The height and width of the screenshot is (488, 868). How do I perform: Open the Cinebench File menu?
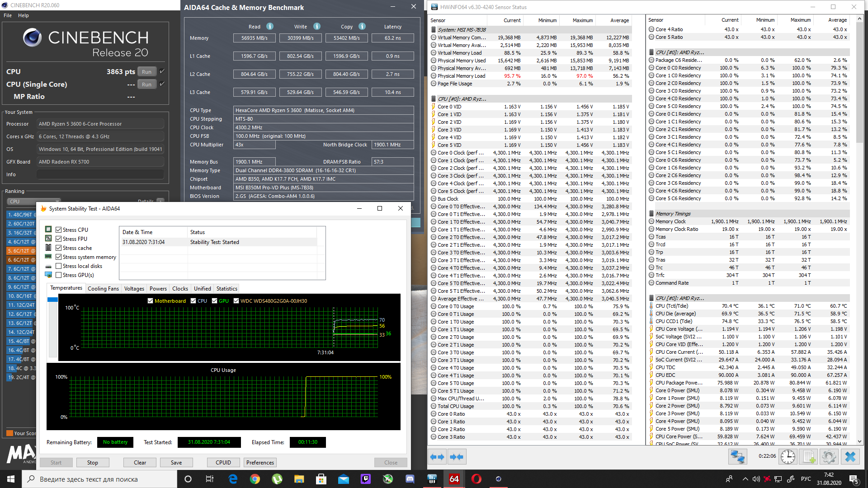(8, 15)
